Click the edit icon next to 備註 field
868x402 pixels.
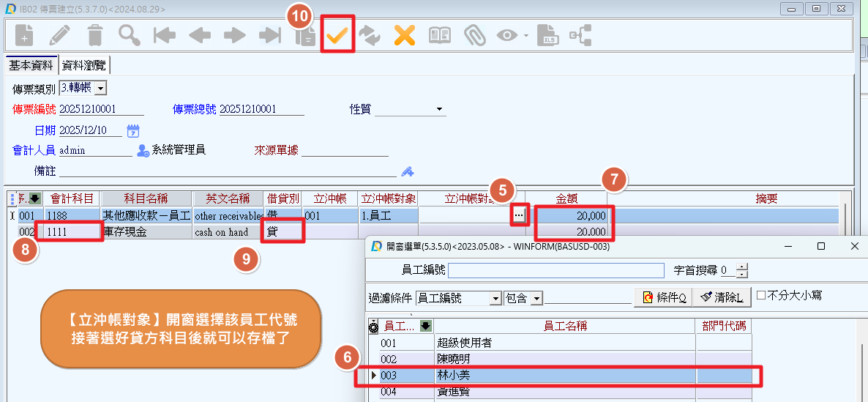(x=408, y=171)
